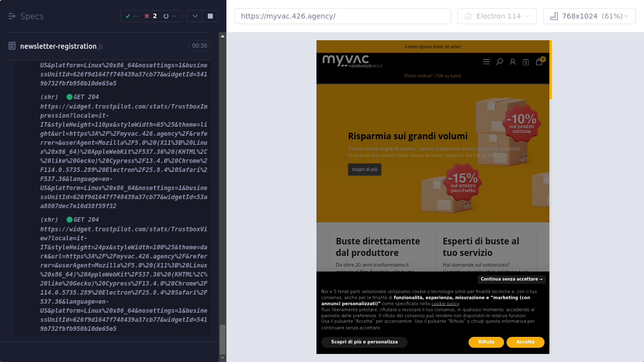This screenshot has height=362, width=644.
Task: Click the command log scrollbar down arrow
Action: click(x=223, y=358)
